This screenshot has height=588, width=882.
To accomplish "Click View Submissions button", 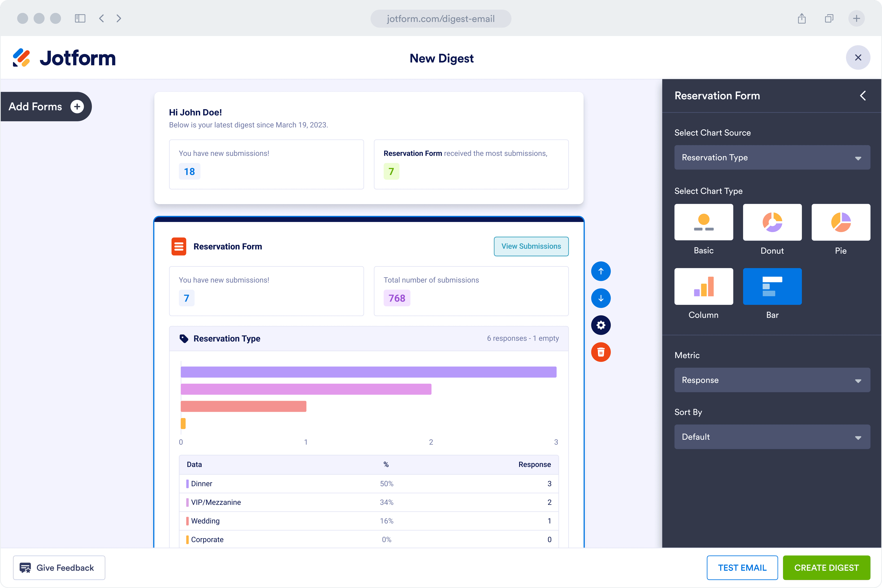I will [x=531, y=246].
